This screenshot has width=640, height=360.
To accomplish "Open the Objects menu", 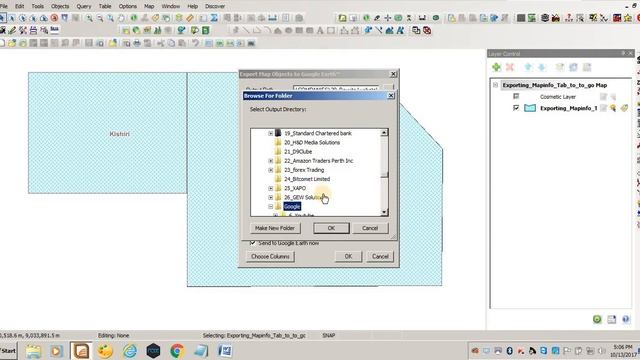I will click(x=60, y=6).
